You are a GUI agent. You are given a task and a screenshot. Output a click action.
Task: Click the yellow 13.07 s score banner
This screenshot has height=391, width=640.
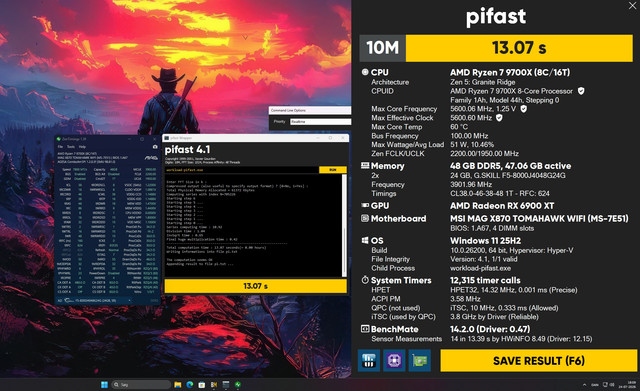pos(519,48)
